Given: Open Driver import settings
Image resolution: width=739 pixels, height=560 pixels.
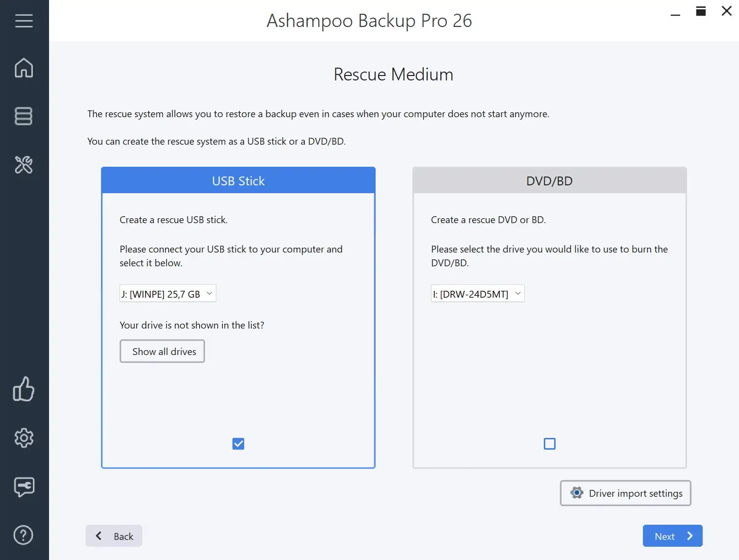Looking at the screenshot, I should (625, 493).
